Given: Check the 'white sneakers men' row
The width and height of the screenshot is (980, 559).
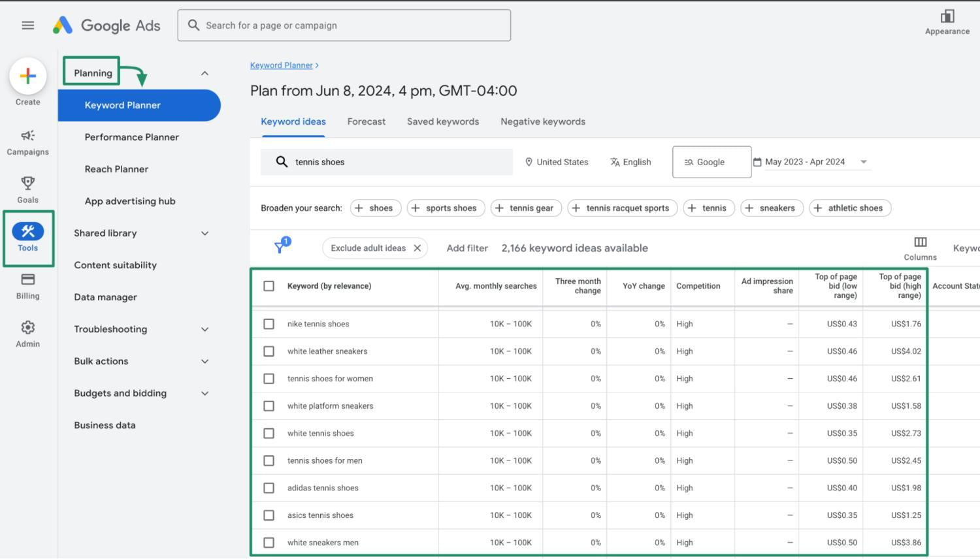Looking at the screenshot, I should click(x=269, y=543).
